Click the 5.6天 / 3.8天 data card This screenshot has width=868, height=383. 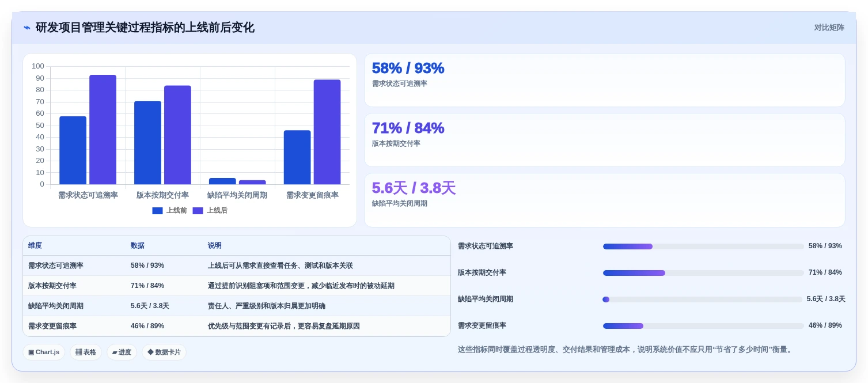point(605,200)
